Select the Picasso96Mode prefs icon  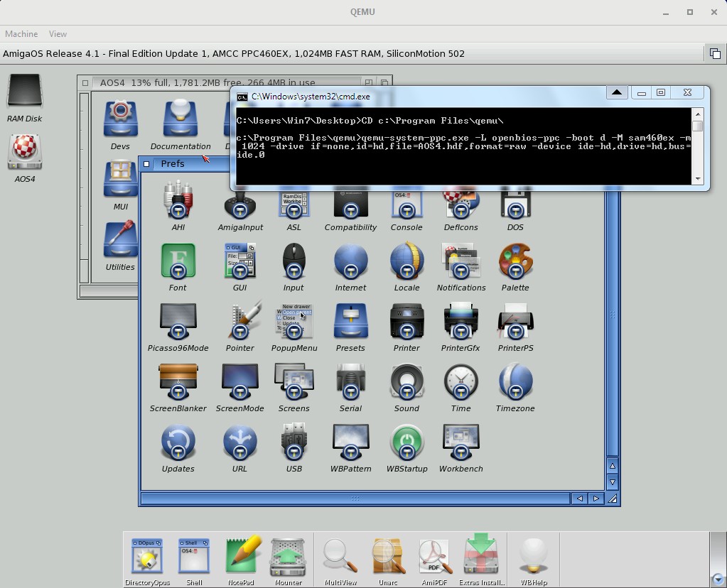coord(178,323)
